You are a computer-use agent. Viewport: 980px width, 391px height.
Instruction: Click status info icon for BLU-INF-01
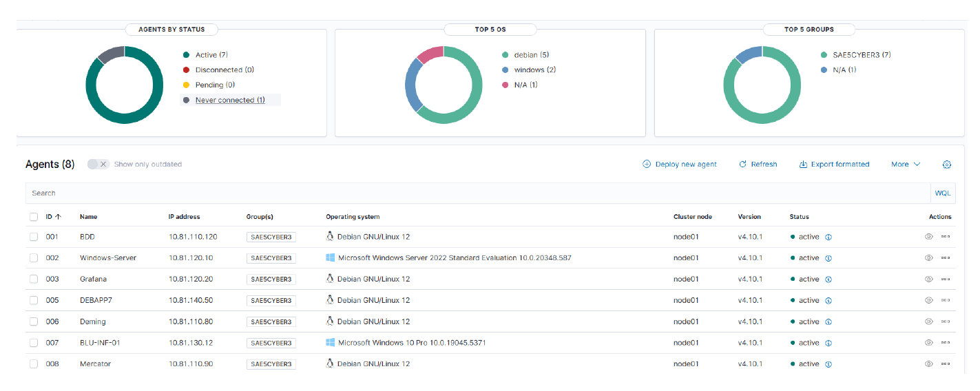(x=828, y=343)
